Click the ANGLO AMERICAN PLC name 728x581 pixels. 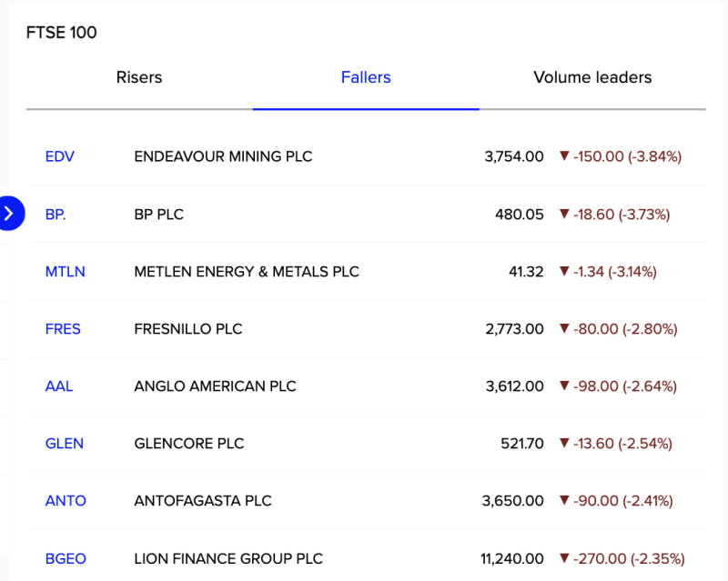(x=215, y=386)
